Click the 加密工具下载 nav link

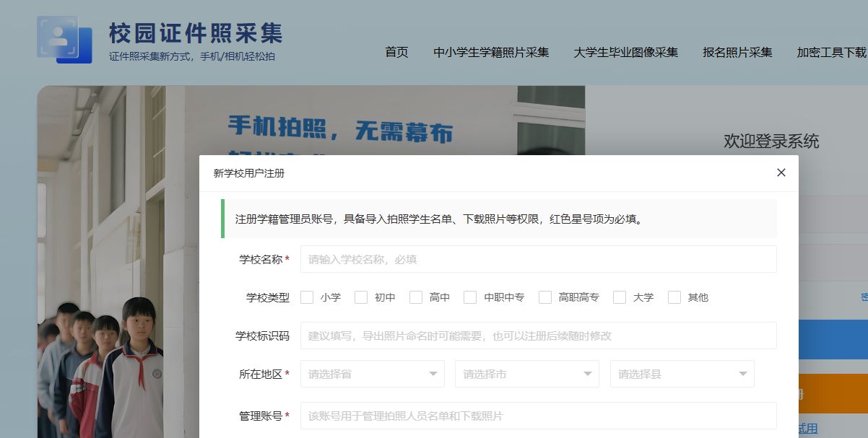pos(831,52)
